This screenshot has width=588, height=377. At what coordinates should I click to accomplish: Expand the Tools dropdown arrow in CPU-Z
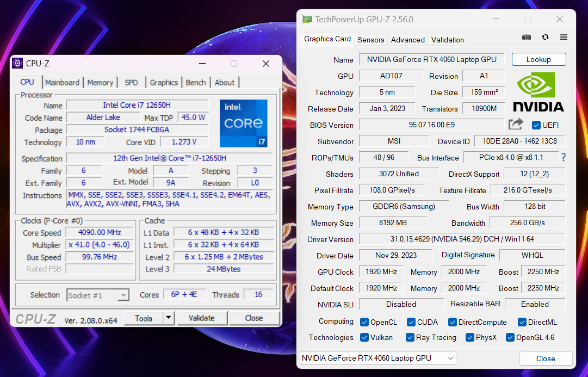click(x=169, y=318)
